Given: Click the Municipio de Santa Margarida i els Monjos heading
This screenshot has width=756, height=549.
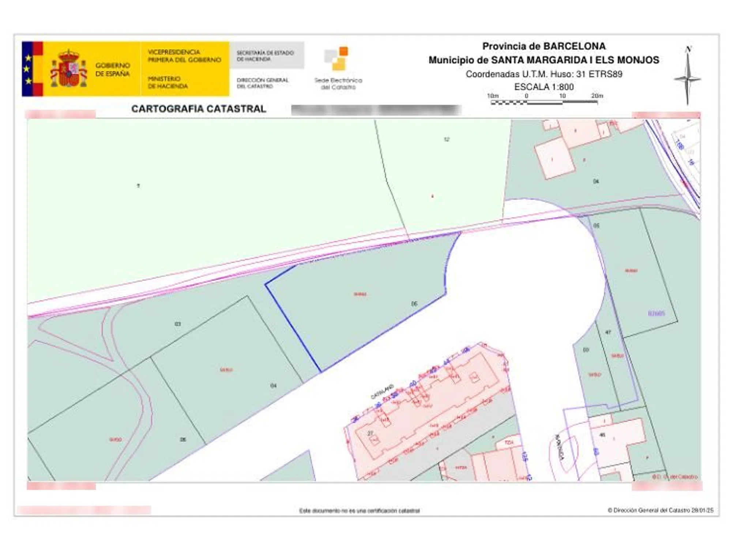Looking at the screenshot, I should 544,60.
